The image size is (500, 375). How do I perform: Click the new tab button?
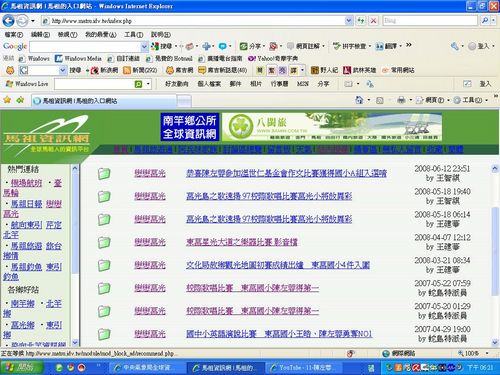click(184, 101)
